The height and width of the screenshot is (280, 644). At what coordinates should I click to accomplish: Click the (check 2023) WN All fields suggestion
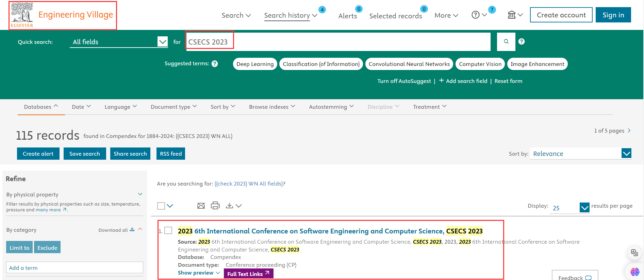click(x=249, y=183)
